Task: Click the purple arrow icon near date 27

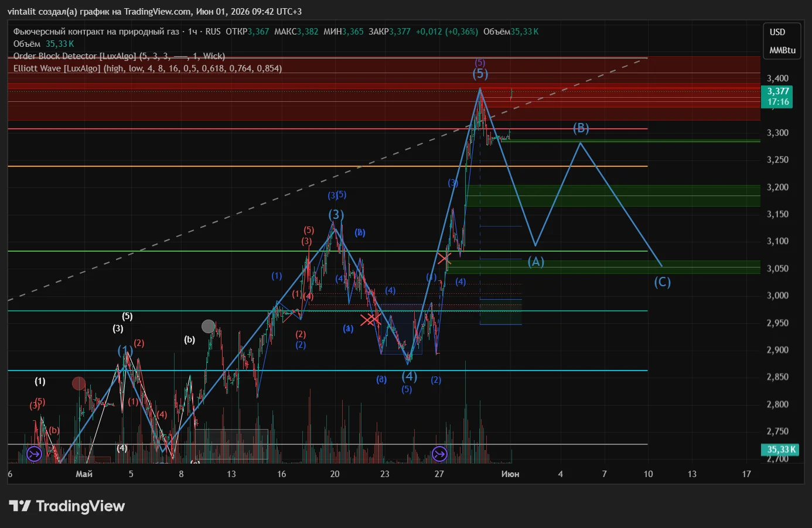Action: tap(439, 454)
